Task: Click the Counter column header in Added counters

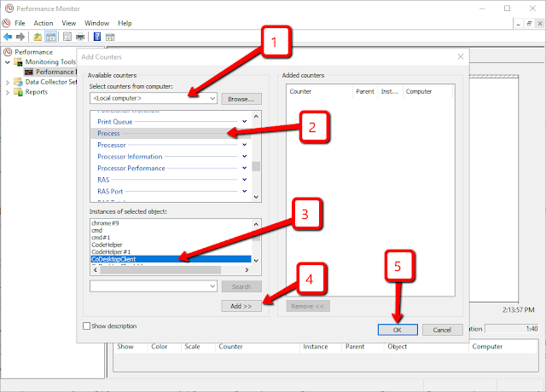Action: [320, 91]
